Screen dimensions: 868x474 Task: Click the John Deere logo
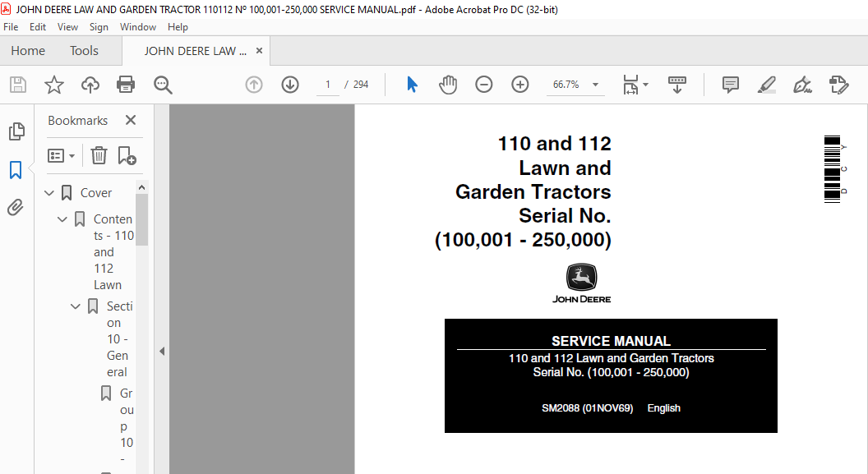pyautogui.click(x=581, y=283)
